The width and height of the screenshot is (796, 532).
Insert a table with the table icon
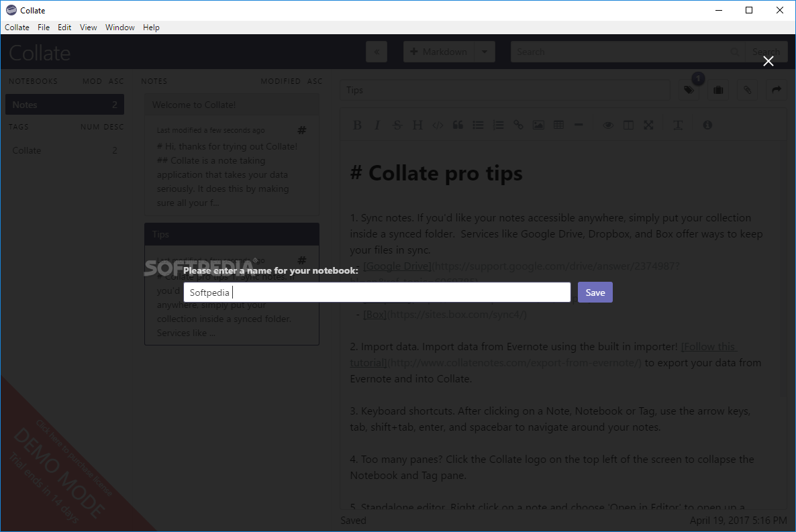(558, 125)
